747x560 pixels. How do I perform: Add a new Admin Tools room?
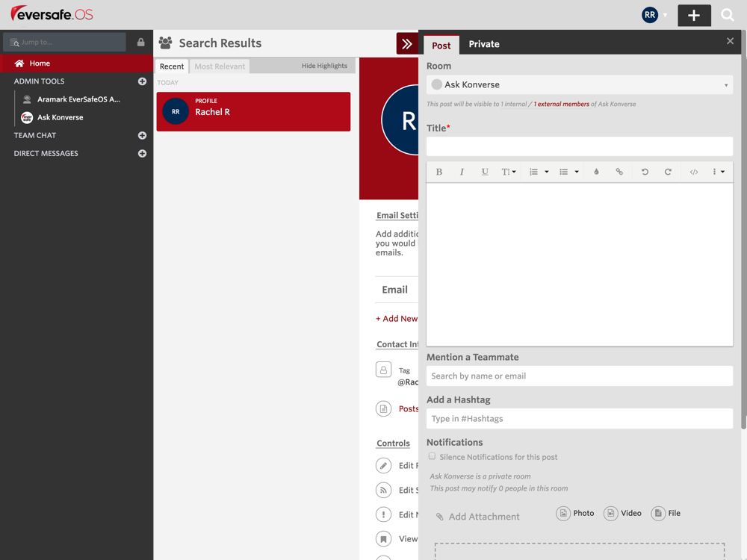tap(142, 81)
